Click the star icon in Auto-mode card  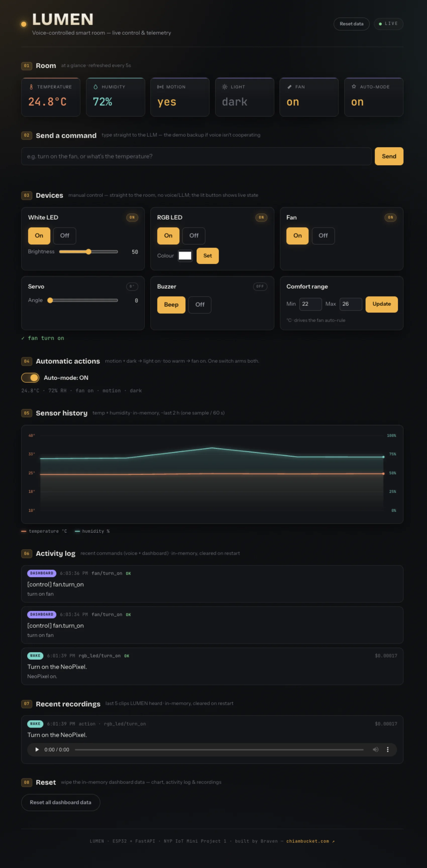(354, 86)
